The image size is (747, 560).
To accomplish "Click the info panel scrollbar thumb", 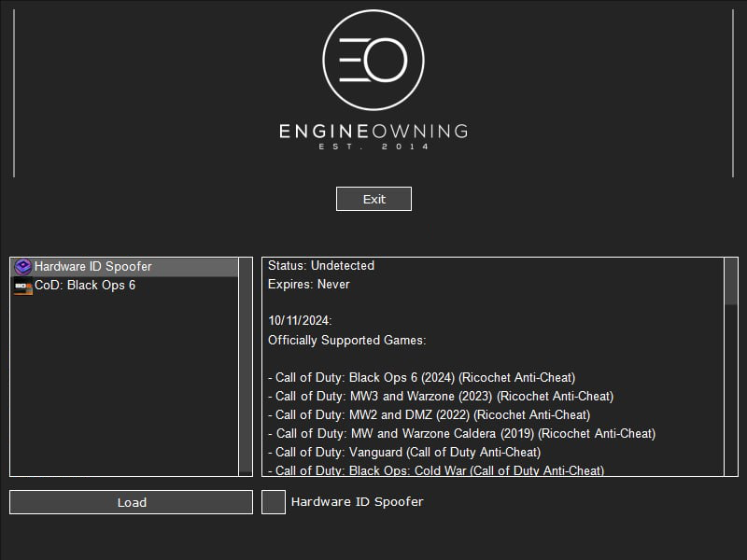I will point(731,281).
